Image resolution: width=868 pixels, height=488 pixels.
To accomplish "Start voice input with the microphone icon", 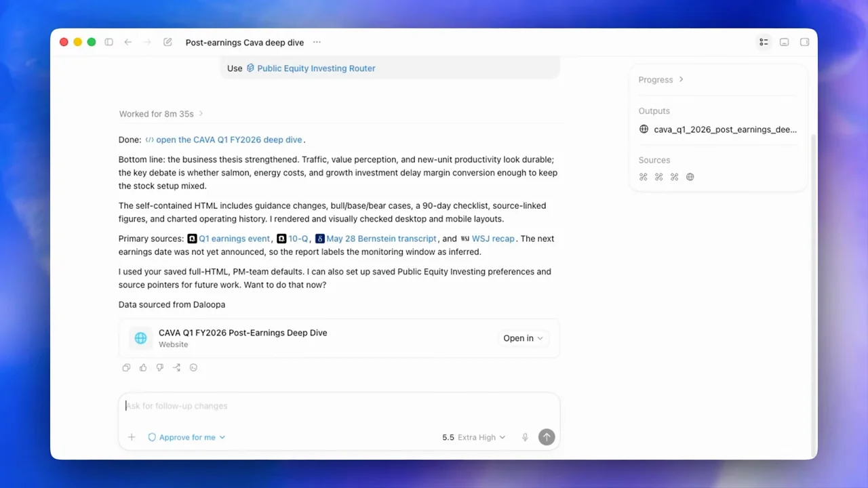I will tap(525, 437).
